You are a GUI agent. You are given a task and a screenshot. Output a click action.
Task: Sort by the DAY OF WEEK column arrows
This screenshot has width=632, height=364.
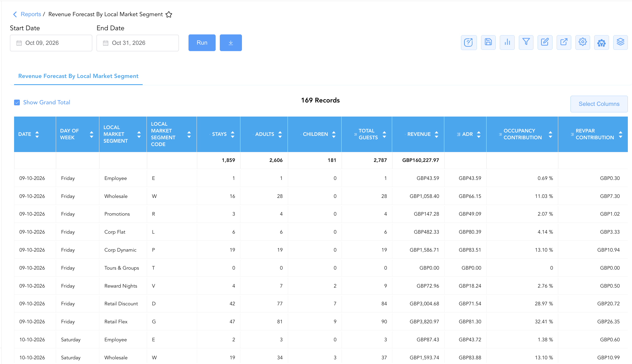pos(92,134)
